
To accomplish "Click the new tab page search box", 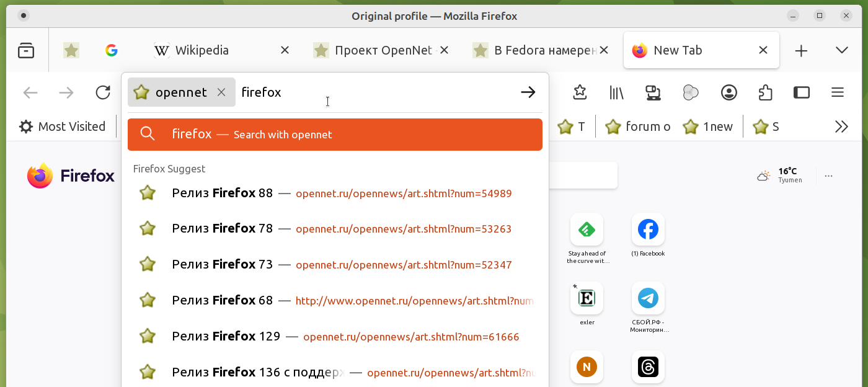I will click(583, 176).
